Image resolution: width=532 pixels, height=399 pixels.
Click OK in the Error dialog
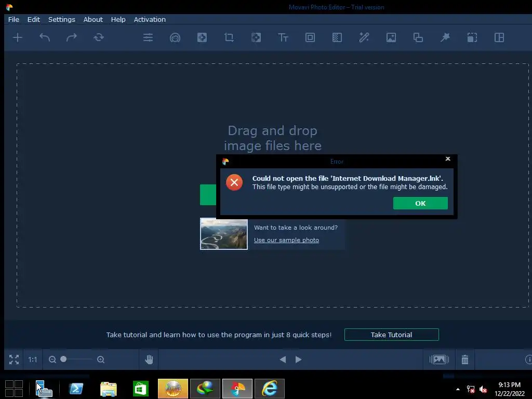(x=420, y=203)
